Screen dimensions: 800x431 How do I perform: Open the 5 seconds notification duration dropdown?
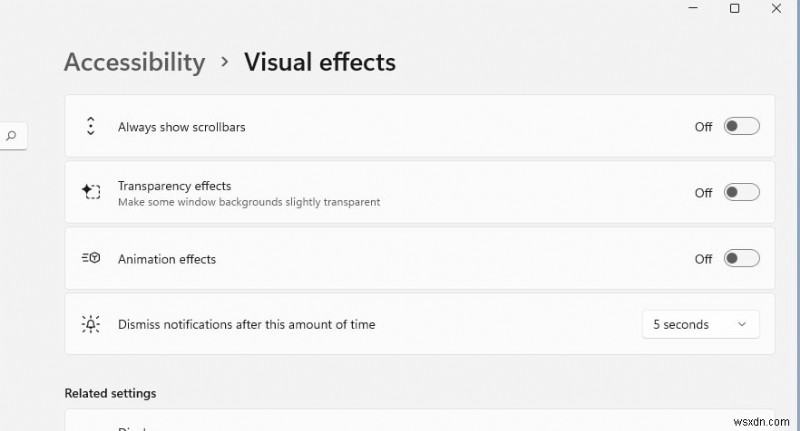[x=700, y=324]
